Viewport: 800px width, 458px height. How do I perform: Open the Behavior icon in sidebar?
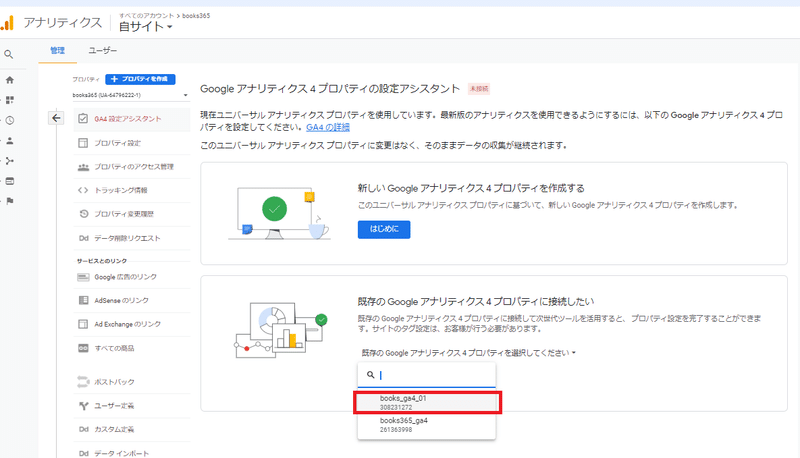pos(9,180)
